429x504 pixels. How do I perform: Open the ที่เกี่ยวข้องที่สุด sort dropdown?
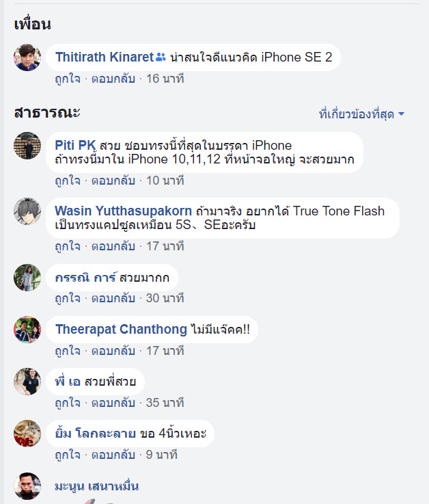pos(361,114)
